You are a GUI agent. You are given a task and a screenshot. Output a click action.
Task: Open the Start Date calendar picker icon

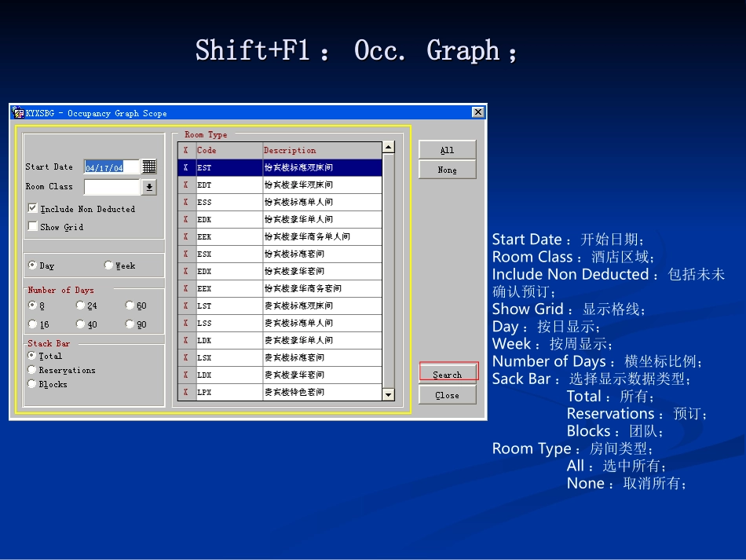(149, 167)
